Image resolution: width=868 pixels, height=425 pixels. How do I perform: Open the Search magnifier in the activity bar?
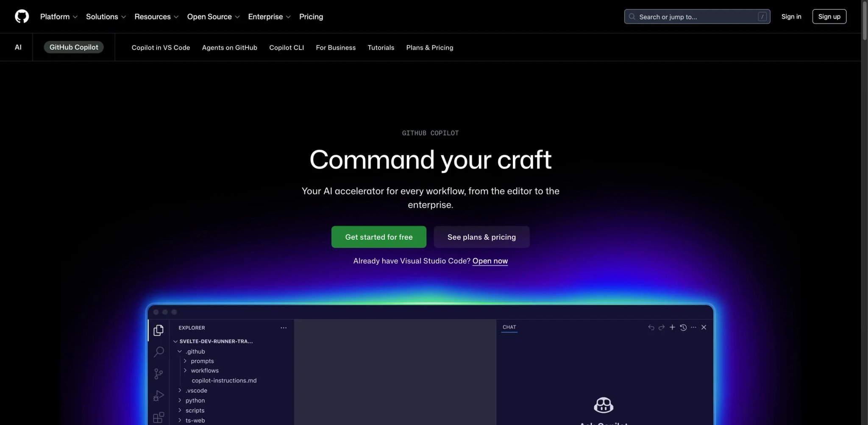click(x=159, y=352)
